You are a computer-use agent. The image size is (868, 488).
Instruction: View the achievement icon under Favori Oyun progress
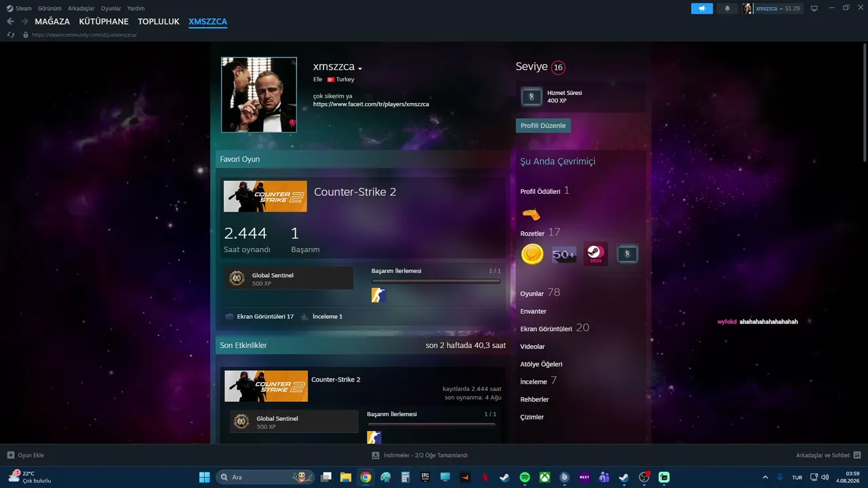pos(378,295)
